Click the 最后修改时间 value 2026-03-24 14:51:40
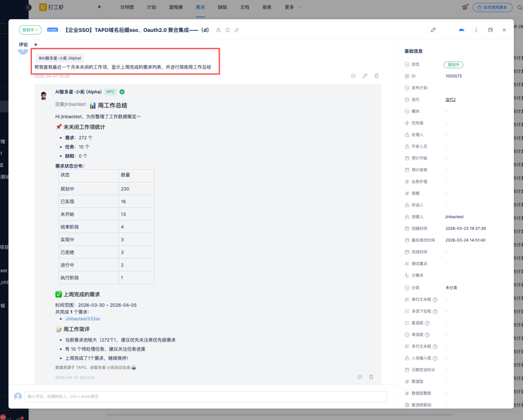The width and height of the screenshot is (523, 420). click(x=466, y=240)
